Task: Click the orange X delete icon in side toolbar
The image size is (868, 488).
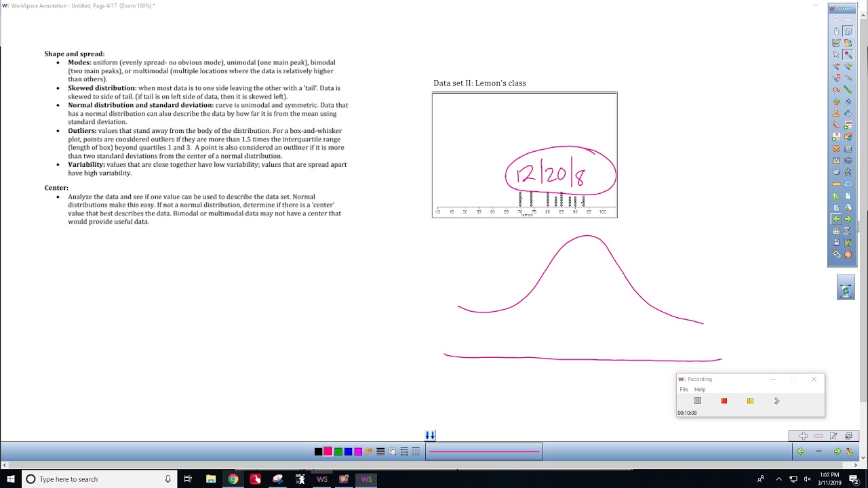Action: tap(836, 148)
